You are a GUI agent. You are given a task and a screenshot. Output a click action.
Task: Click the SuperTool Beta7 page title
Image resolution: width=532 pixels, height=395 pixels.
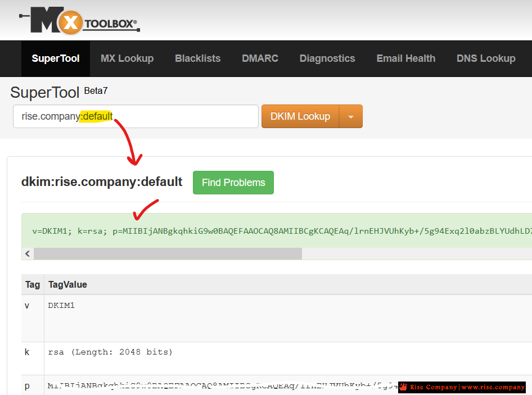point(59,92)
